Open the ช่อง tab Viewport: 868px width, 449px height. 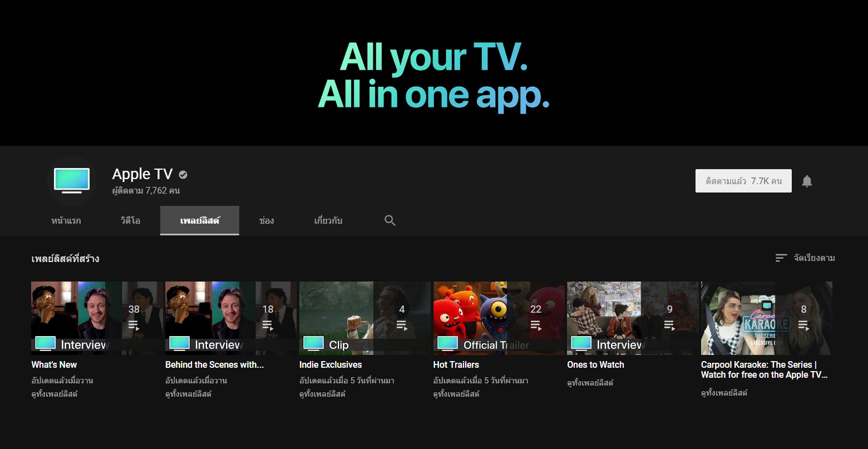[x=266, y=220]
